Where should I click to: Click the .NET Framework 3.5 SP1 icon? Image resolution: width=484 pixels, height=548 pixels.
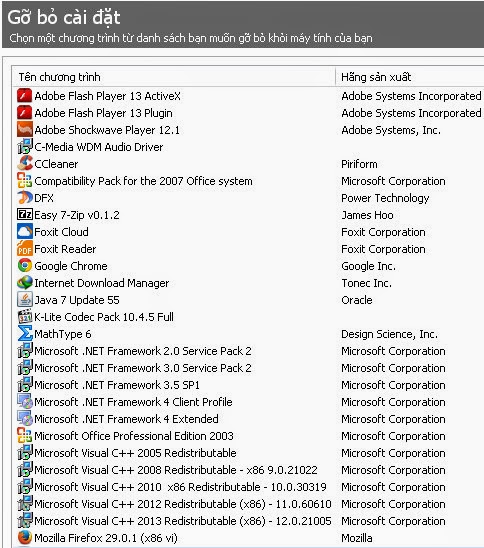(x=25, y=385)
